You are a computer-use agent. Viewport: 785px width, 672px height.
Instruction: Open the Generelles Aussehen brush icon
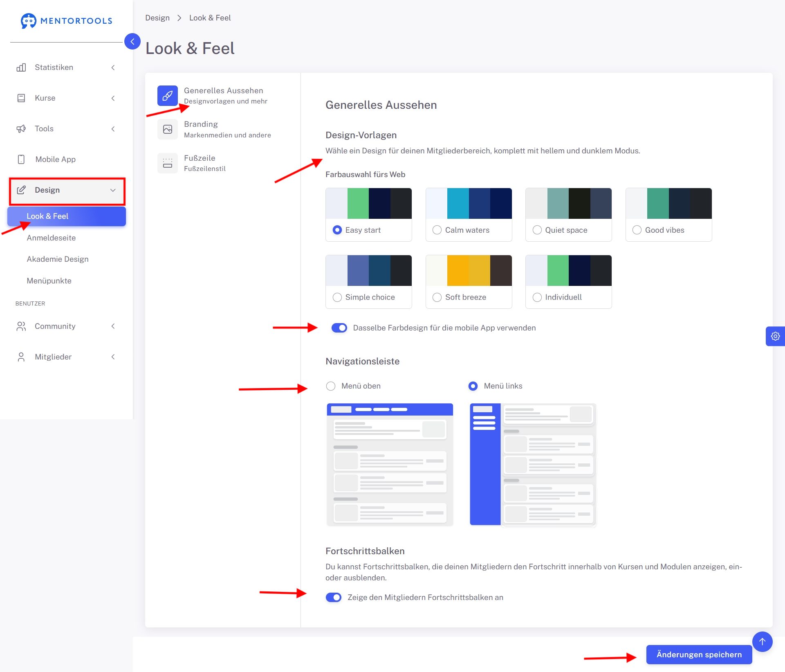coord(168,96)
